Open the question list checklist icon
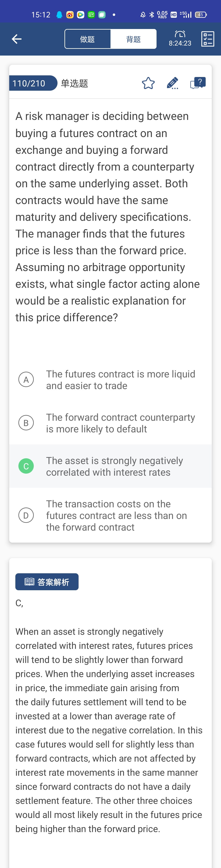The width and height of the screenshot is (221, 868). tap(207, 39)
